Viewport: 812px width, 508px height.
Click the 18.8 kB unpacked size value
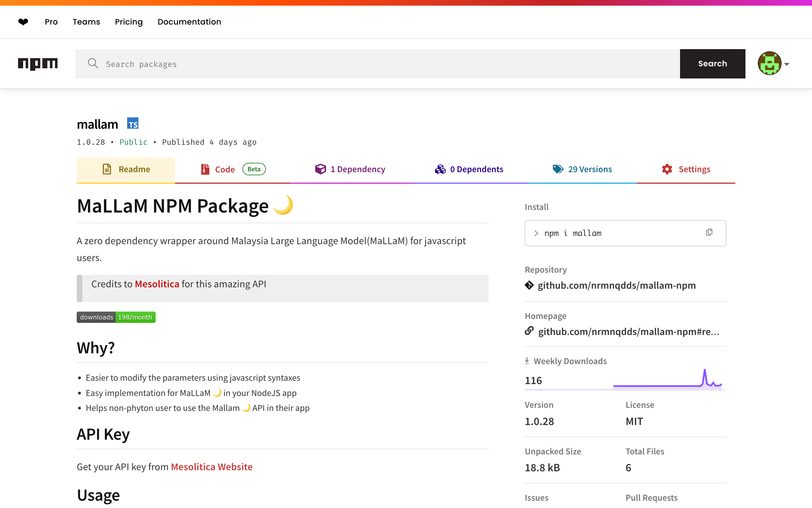[542, 468]
